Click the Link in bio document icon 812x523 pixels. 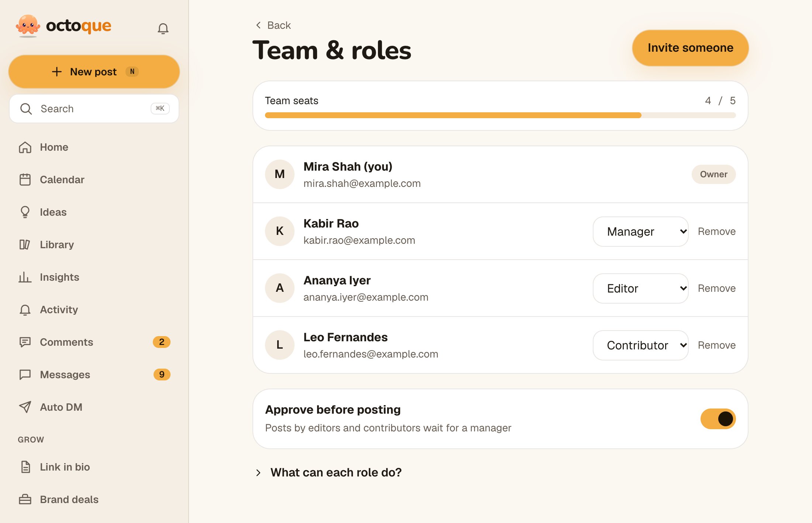coord(25,467)
